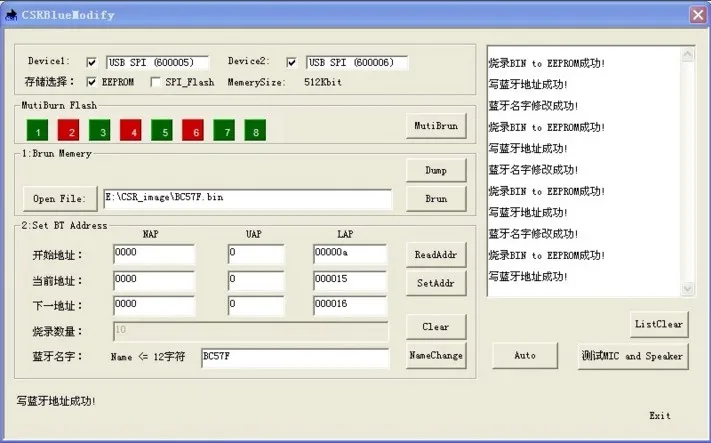Click the Open File button

(60, 199)
